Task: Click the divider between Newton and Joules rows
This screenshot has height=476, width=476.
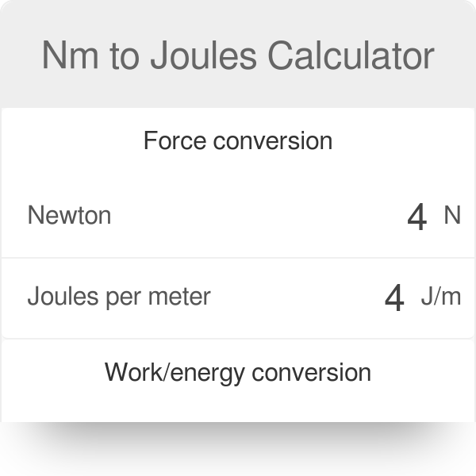Action: 238,257
